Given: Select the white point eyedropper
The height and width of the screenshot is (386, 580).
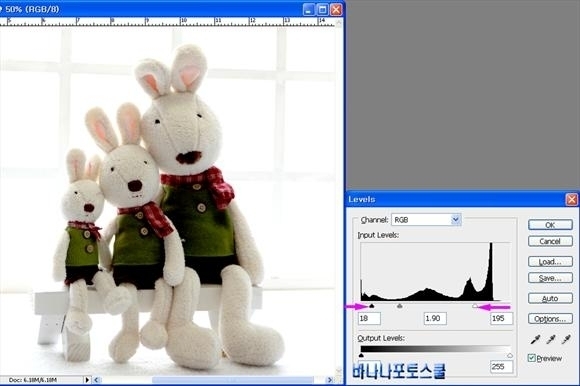Looking at the screenshot, I should pos(566,339).
